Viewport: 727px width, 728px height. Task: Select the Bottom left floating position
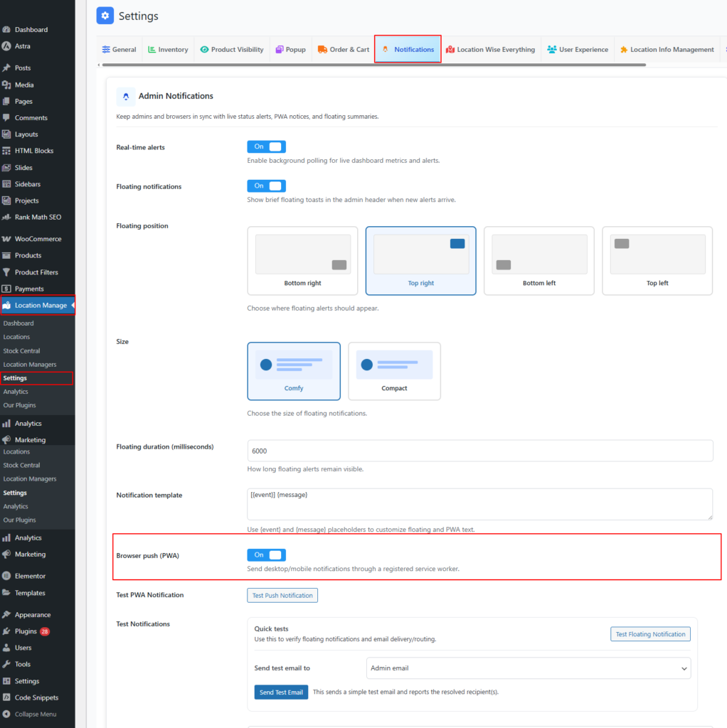538,260
